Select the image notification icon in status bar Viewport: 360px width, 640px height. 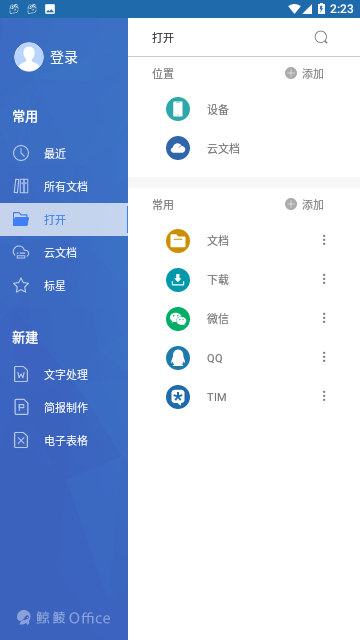50,9
